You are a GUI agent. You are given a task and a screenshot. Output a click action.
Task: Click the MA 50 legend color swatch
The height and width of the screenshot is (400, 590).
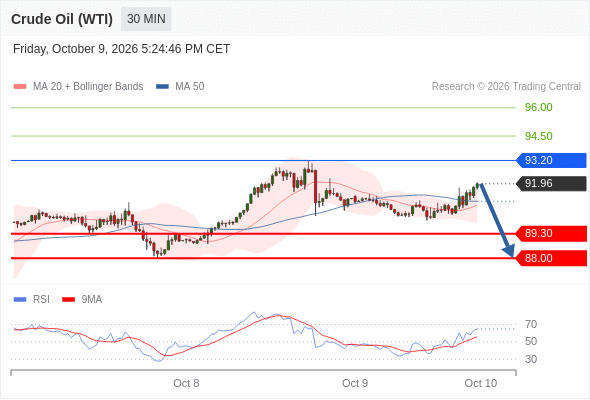pyautogui.click(x=162, y=87)
